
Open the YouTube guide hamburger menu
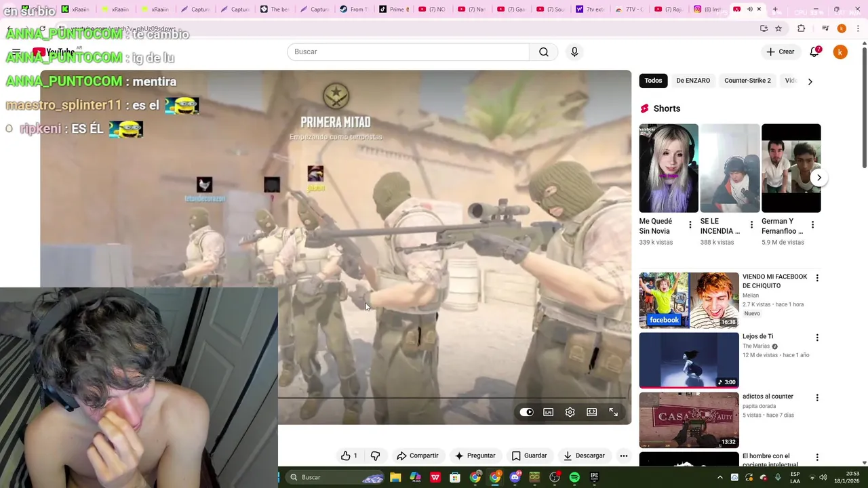[x=16, y=52]
